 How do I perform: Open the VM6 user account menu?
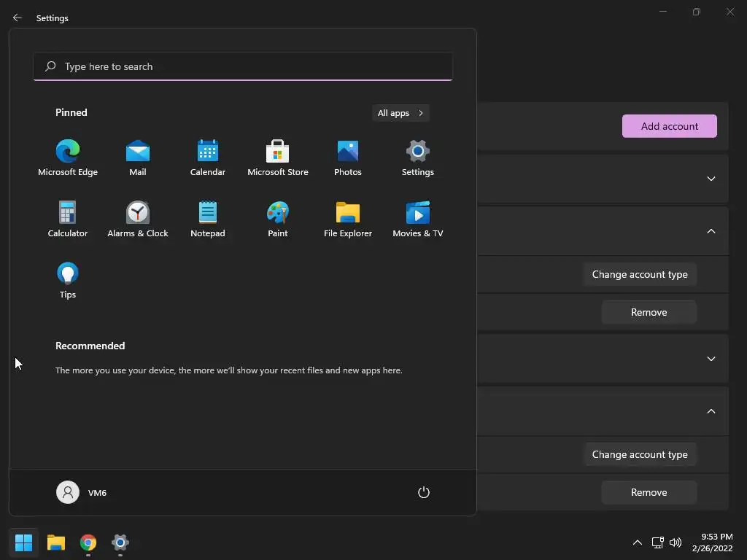tap(82, 492)
